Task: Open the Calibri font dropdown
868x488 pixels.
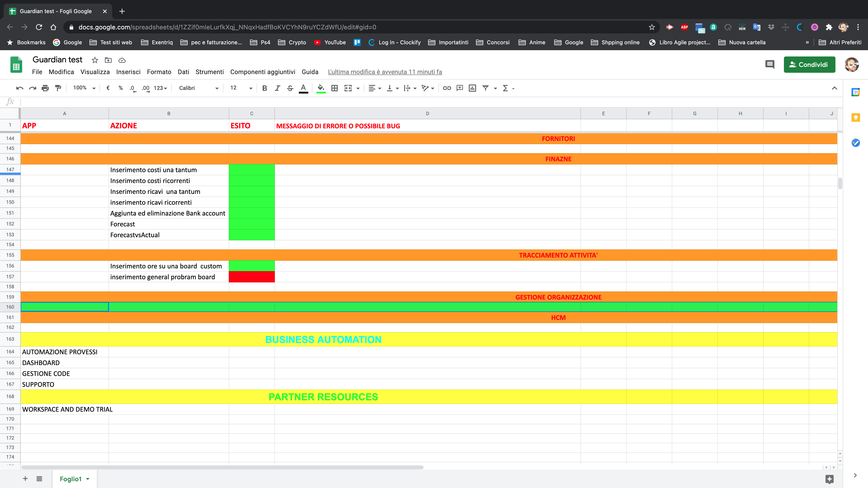Action: pos(198,88)
